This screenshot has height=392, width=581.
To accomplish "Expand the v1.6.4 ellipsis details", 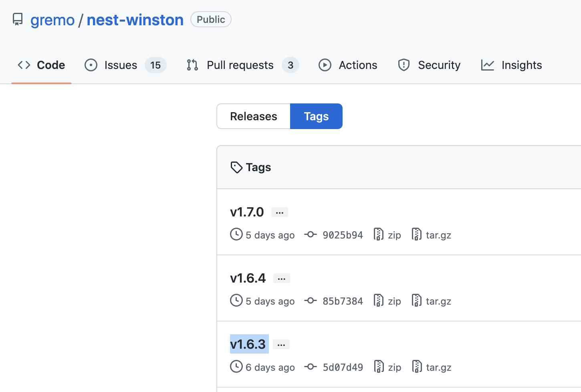I will 282,278.
